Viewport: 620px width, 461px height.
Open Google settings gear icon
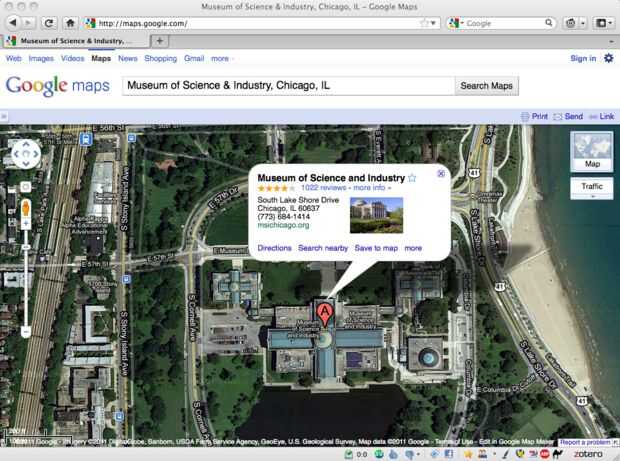click(x=609, y=59)
